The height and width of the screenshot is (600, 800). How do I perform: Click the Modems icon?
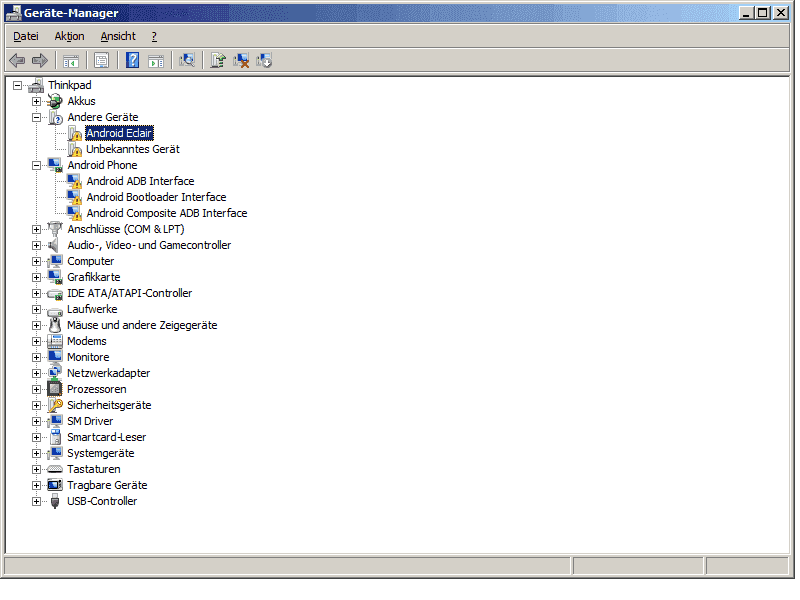pos(55,341)
